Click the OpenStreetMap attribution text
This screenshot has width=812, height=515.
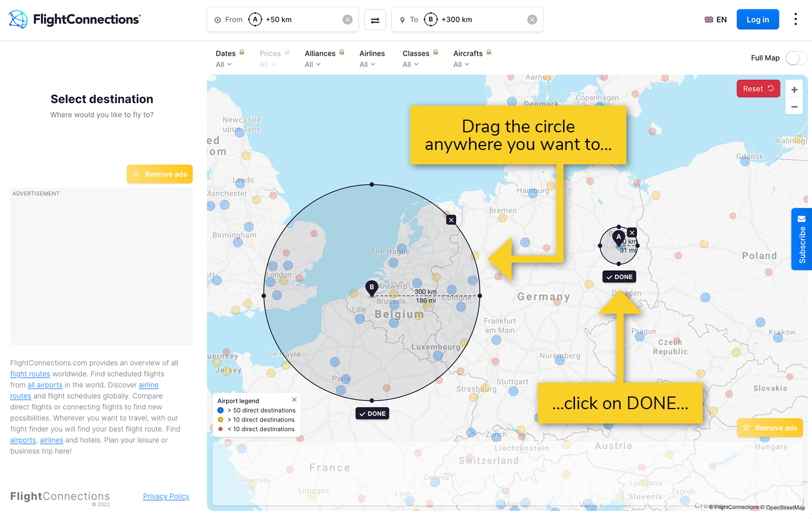pyautogui.click(x=785, y=507)
